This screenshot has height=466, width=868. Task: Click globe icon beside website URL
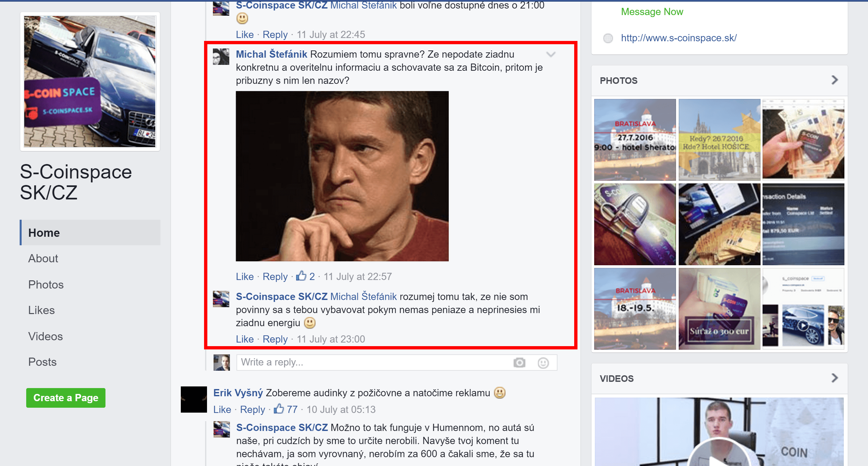tap(608, 38)
